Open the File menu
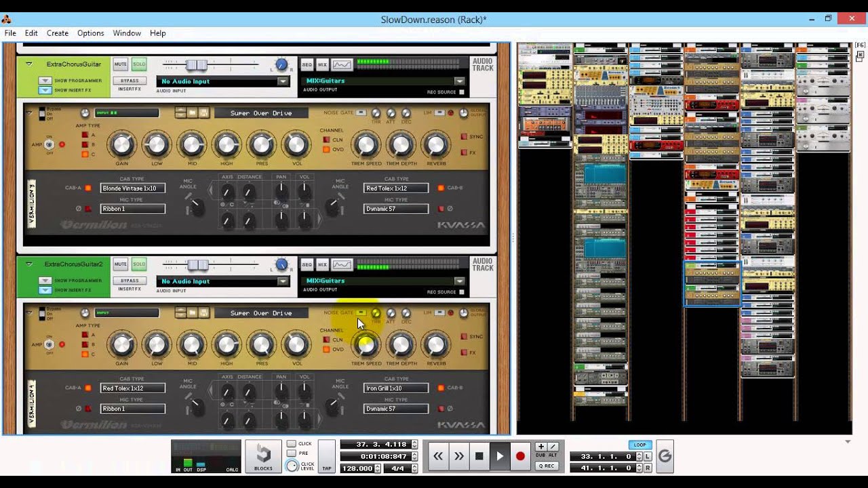 click(10, 33)
